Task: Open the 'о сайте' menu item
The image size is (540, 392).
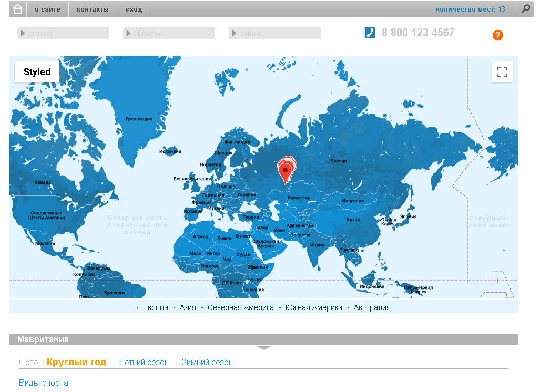Action: click(x=47, y=9)
